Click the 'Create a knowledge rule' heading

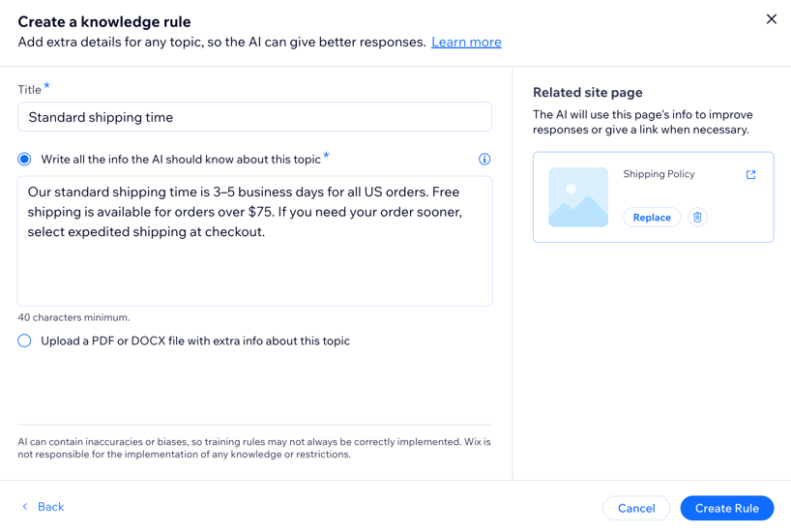pos(104,21)
